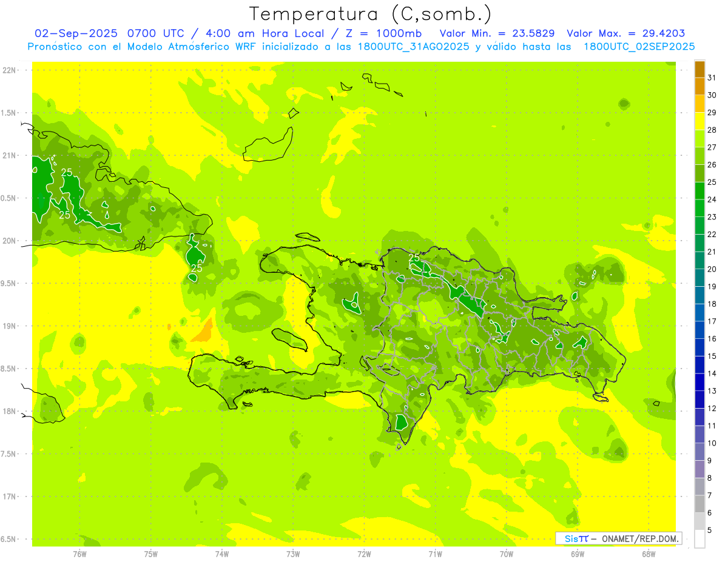This screenshot has width=728, height=562.
Task: Click the "70W" longitude label
Action: click(507, 554)
